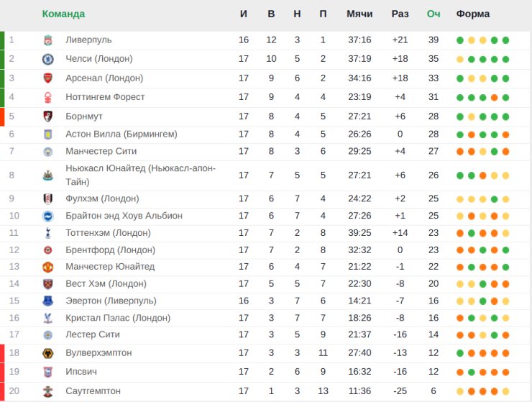Viewport: 532px width, 402px height.
Task: Click the Everton crest icon
Action: tap(48, 301)
